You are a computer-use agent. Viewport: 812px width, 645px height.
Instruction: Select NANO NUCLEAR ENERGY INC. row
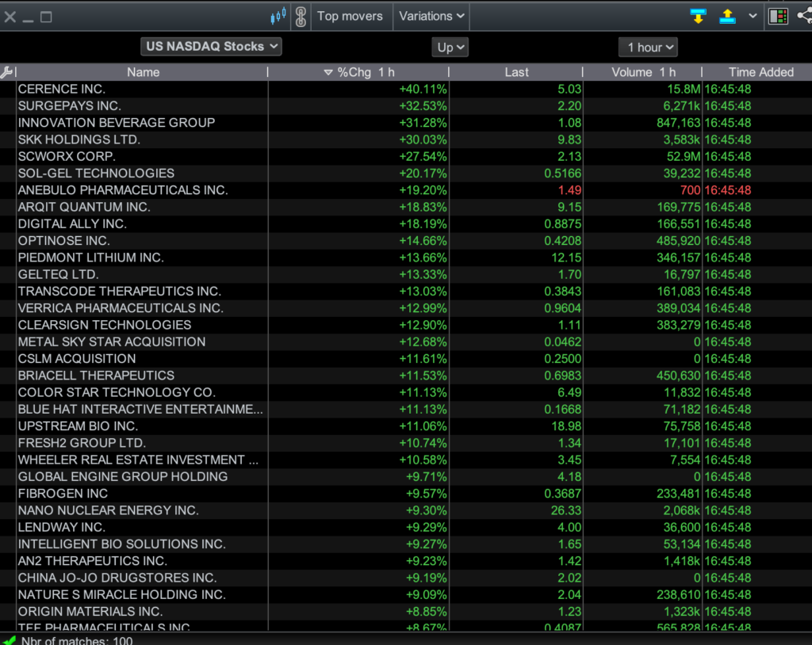406,510
